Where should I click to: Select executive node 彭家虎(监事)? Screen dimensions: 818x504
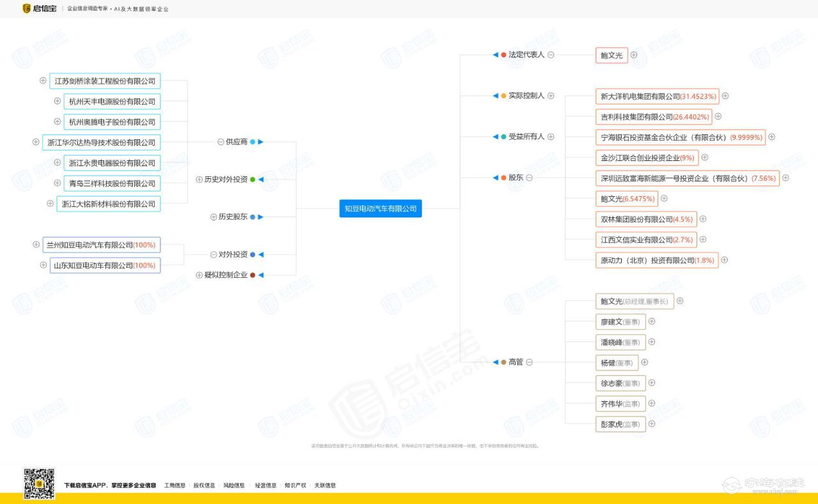click(620, 424)
